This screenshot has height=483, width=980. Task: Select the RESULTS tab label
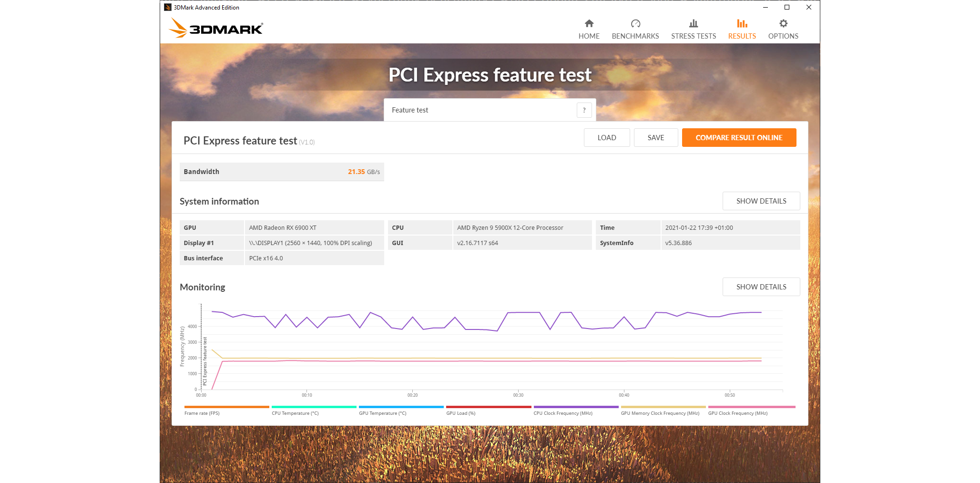[x=742, y=36]
